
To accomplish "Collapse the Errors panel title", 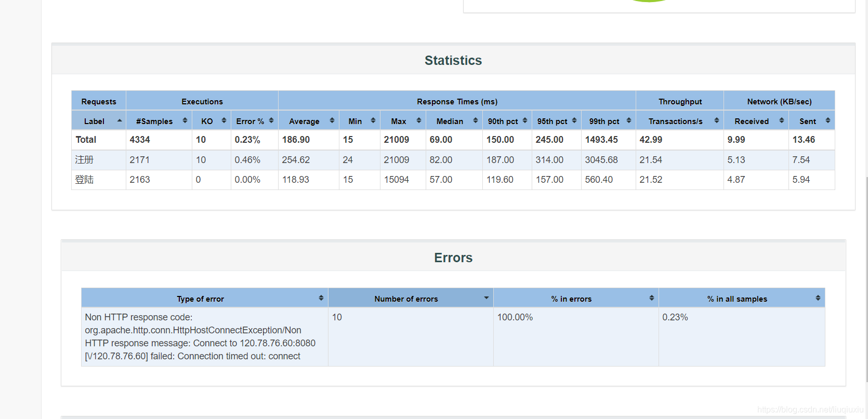I will tap(453, 258).
